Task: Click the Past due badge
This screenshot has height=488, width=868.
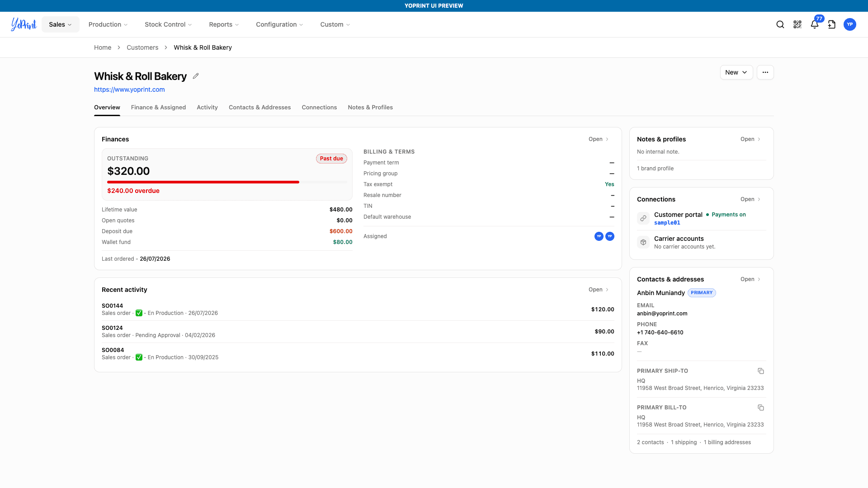Action: tap(331, 159)
